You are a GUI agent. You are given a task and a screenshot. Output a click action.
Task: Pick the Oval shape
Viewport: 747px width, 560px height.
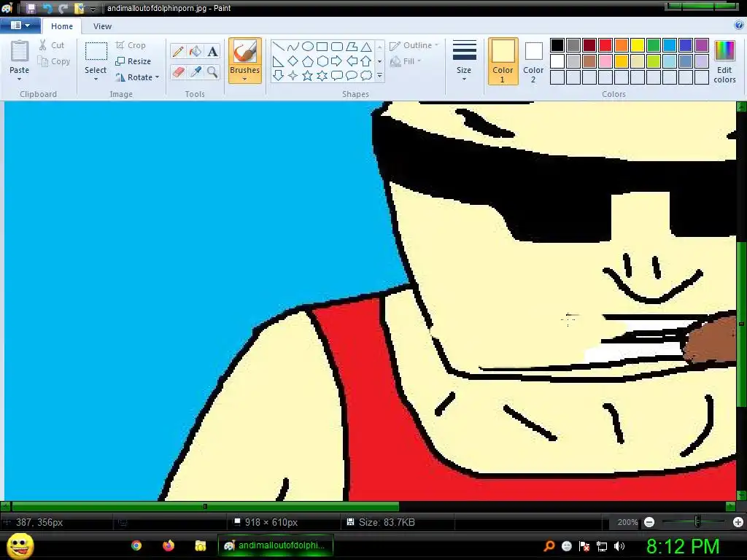(308, 47)
